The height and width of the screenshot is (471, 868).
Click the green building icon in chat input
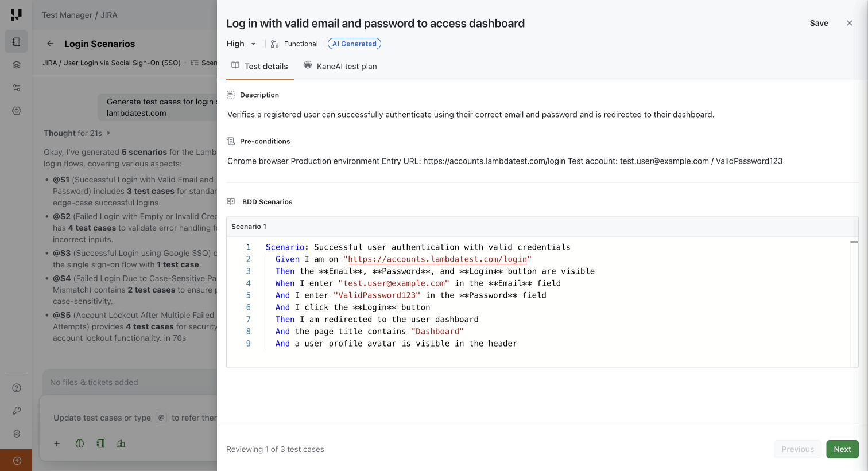(x=121, y=443)
